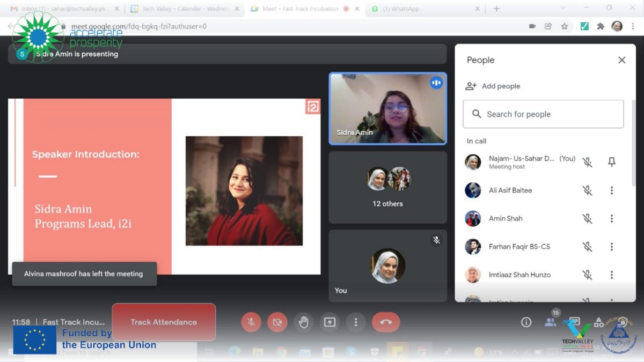Open more options for Imtiaaz Shah Hunzo

pos(611,275)
